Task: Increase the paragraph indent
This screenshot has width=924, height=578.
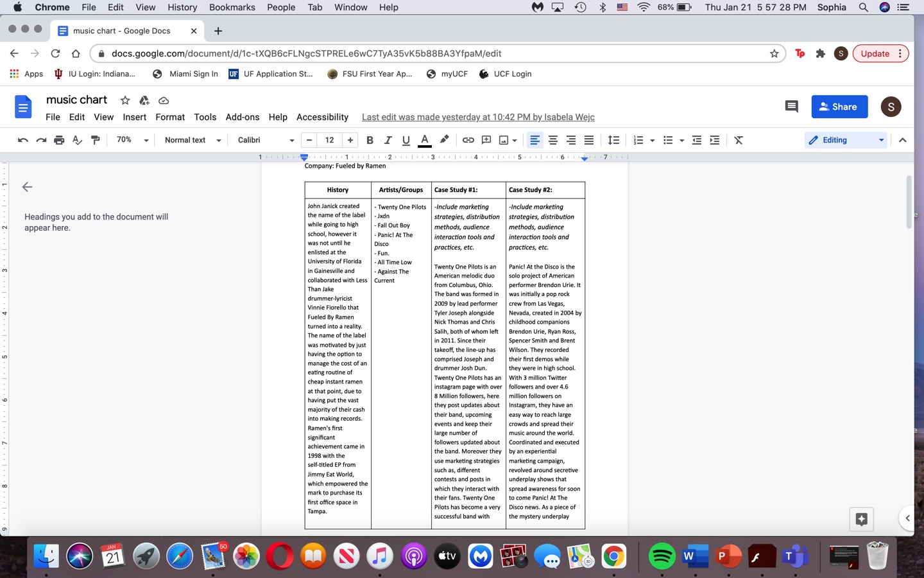Action: [714, 140]
